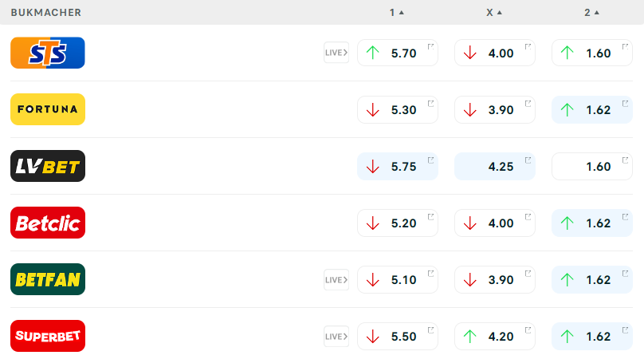This screenshot has height=363, width=644.
Task: Sort by column 1 odds
Action: pos(397,12)
